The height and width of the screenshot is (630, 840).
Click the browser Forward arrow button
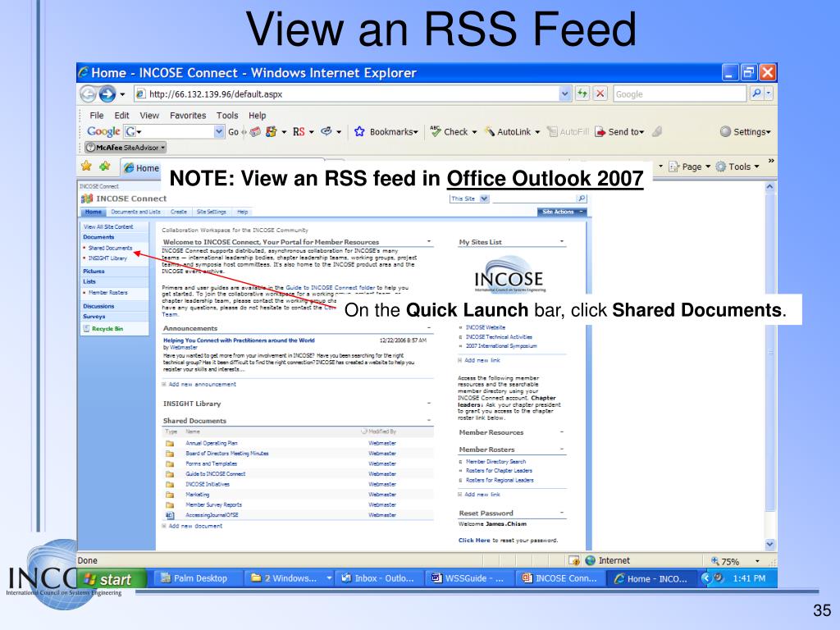107,94
